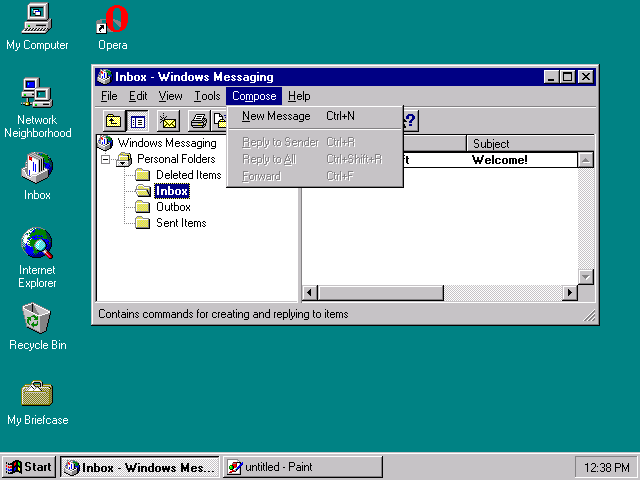
Task: Click the horizontal scroll right arrow
Action: [x=570, y=293]
